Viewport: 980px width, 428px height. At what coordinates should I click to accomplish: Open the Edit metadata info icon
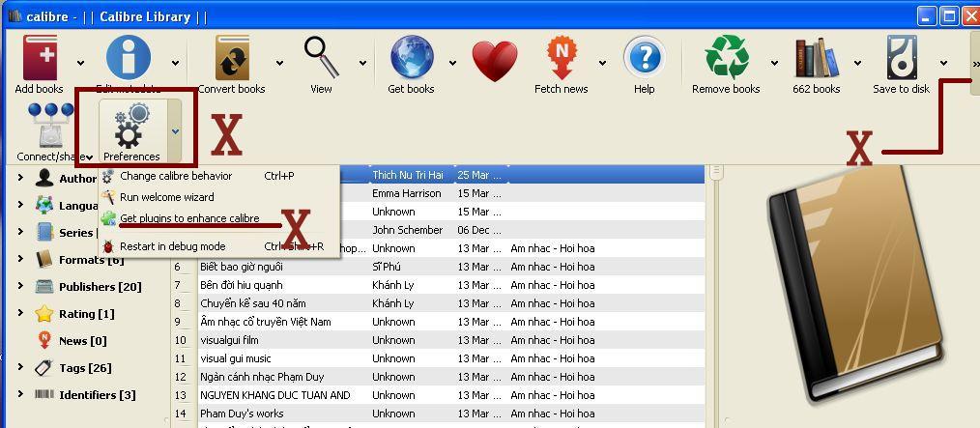(x=129, y=57)
